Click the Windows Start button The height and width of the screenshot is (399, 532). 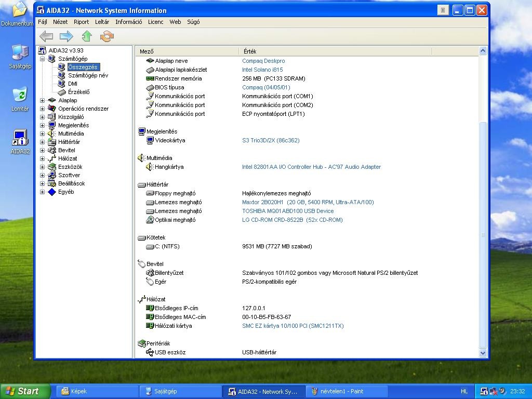[x=25, y=391]
